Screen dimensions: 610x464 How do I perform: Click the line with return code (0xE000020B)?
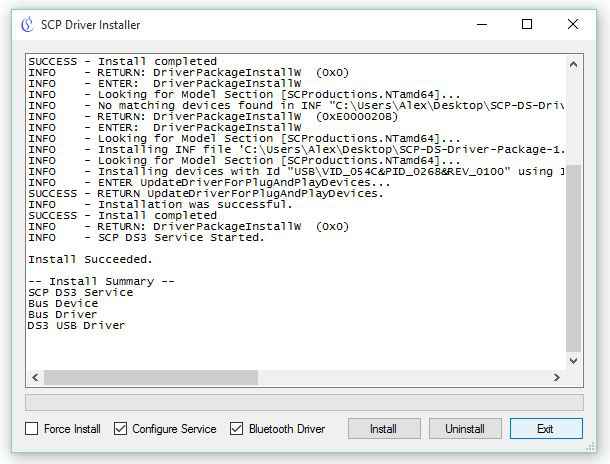coord(213,117)
